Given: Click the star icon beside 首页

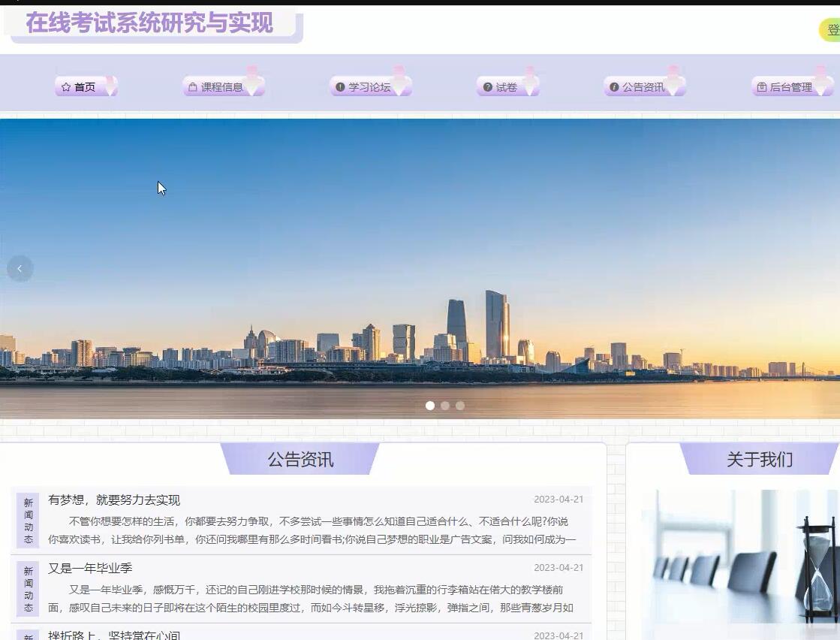Looking at the screenshot, I should 66,87.
